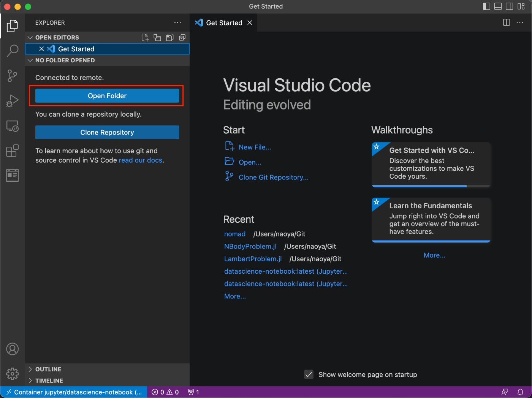Viewport: 532px width, 398px height.
Task: Click the Open Folder button
Action: 107,96
